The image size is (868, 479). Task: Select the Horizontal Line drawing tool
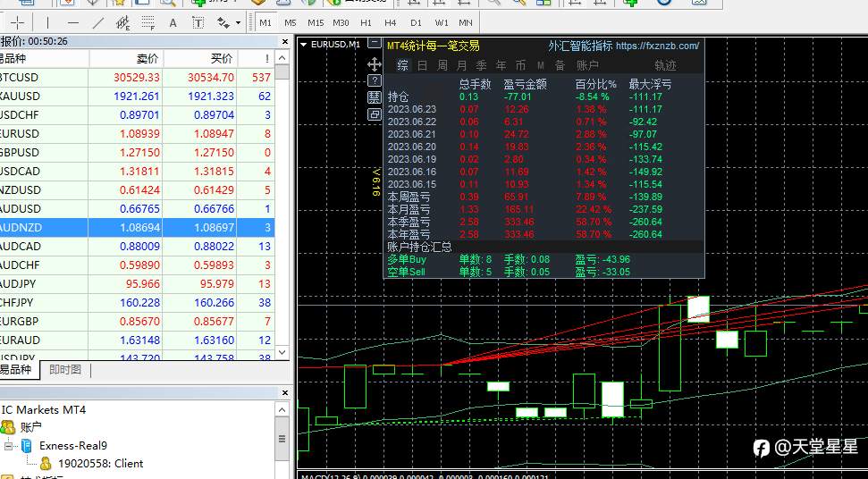pos(73,22)
